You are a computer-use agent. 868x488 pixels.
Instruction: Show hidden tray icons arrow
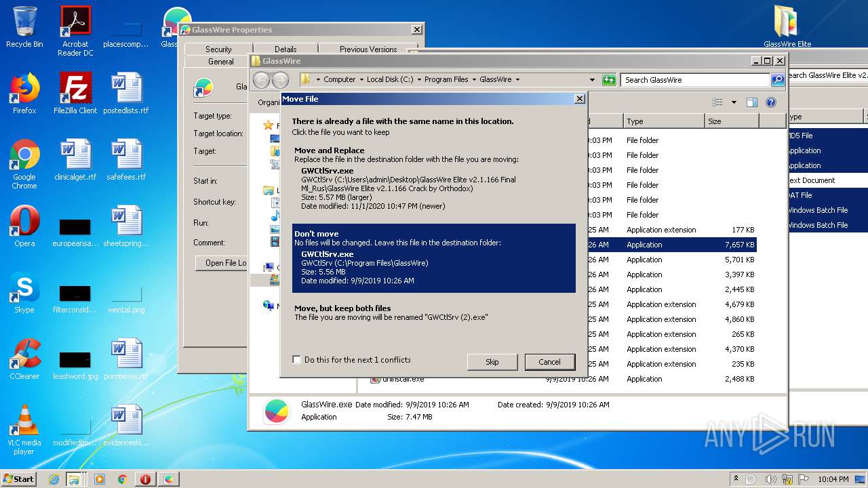(736, 479)
